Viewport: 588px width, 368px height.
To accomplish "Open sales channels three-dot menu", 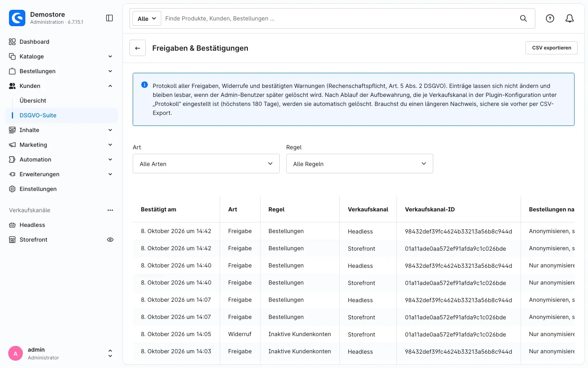I will click(110, 210).
